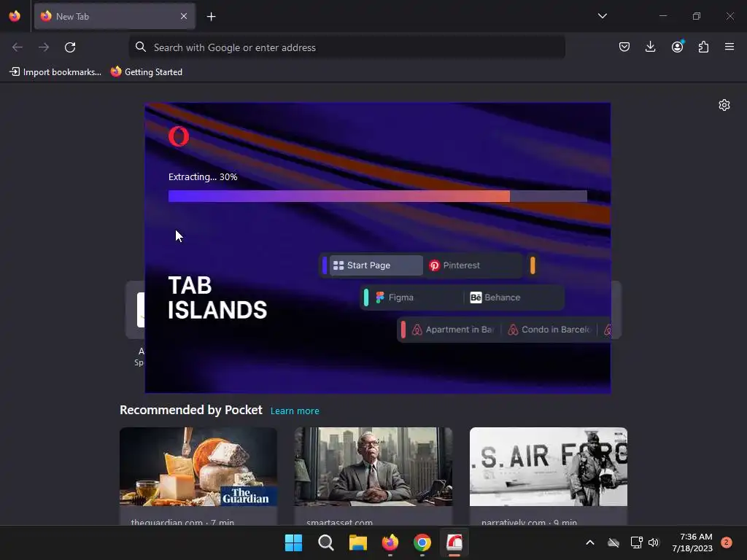Viewport: 747px width, 560px height.
Task: Open the clock showing 7:36 AM
Action: (x=692, y=542)
